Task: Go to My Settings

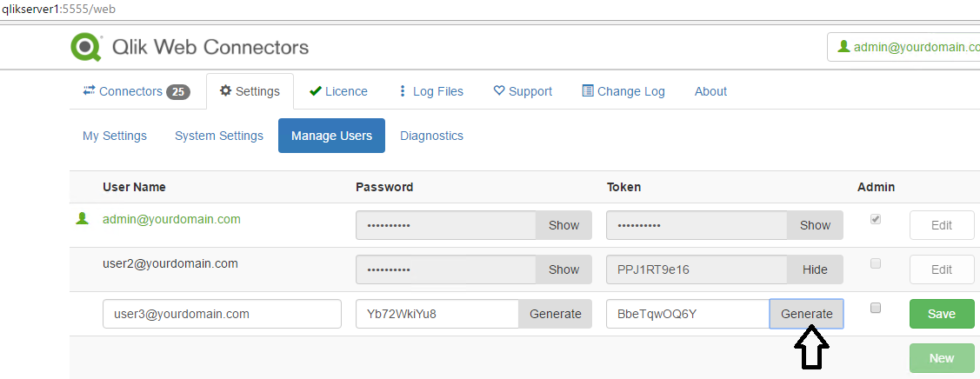Action: (x=115, y=136)
